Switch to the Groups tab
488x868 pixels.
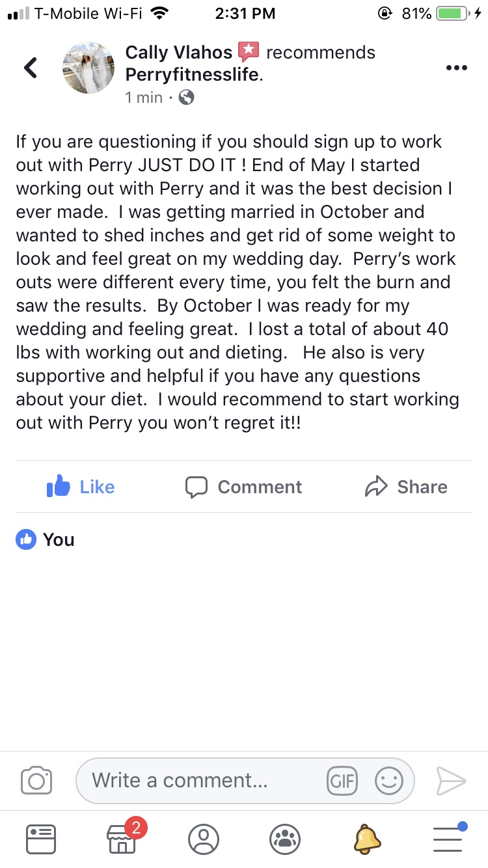tap(285, 839)
